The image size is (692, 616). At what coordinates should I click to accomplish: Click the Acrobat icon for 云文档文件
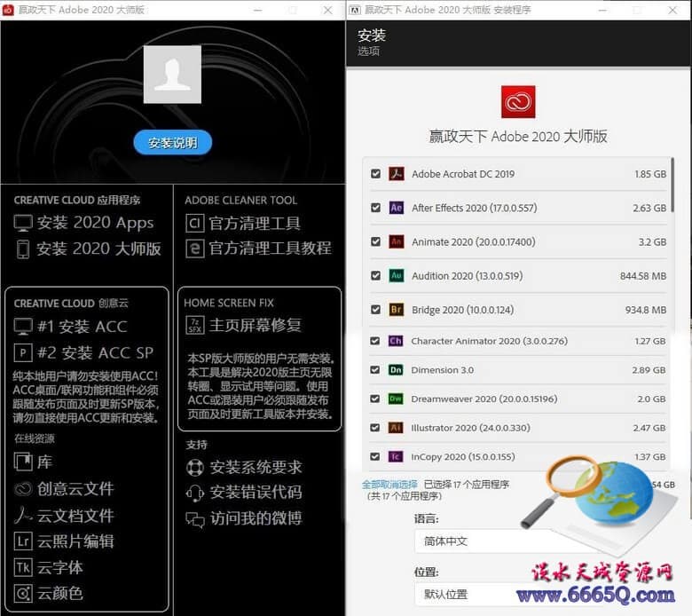tap(23, 515)
